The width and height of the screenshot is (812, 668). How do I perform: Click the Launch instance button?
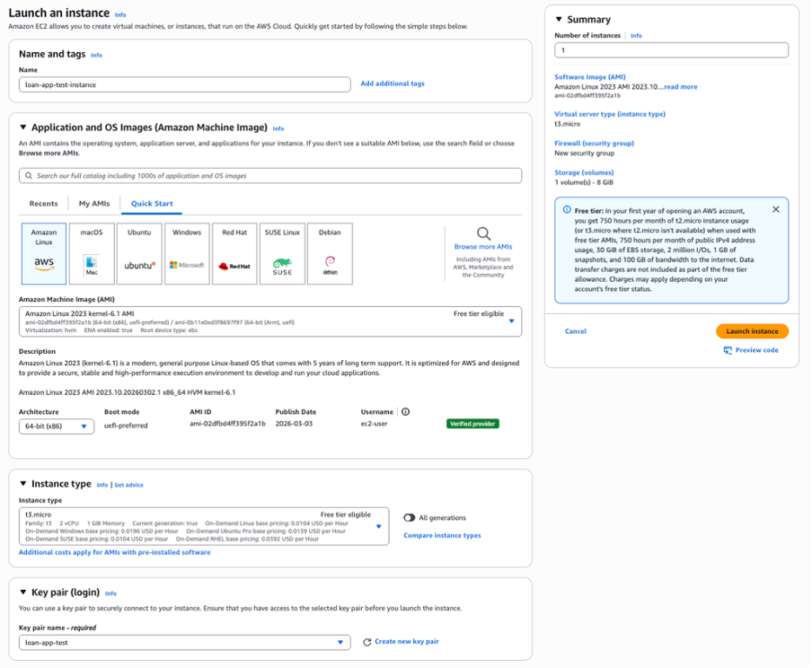(x=752, y=330)
